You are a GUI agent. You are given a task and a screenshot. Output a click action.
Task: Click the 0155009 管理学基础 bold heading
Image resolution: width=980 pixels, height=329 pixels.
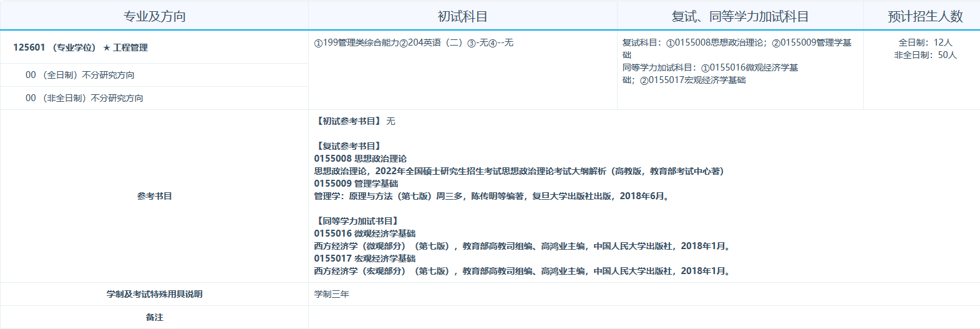pyautogui.click(x=356, y=184)
